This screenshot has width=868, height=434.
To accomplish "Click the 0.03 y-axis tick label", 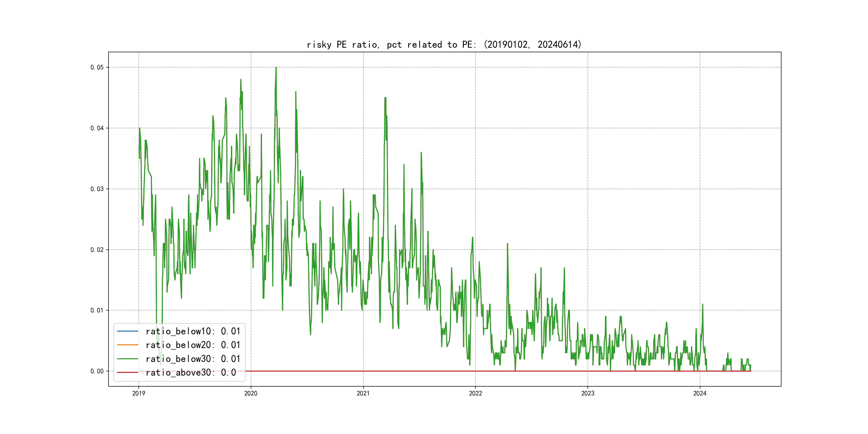I will click(x=97, y=189).
